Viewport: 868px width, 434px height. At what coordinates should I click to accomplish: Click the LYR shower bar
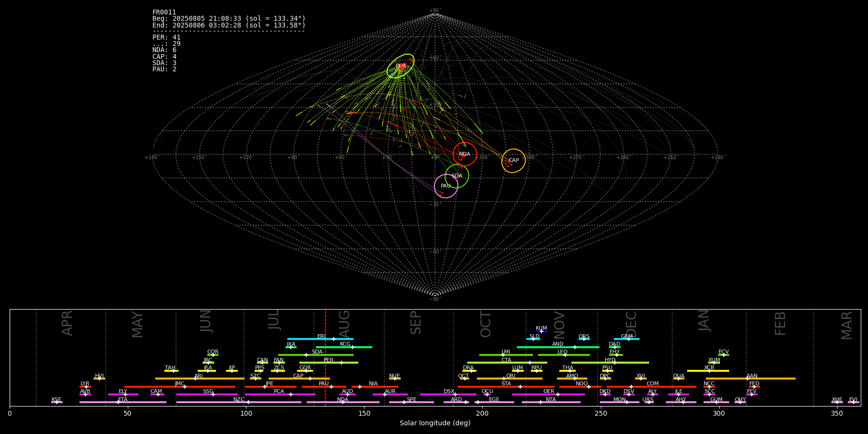pos(85,387)
